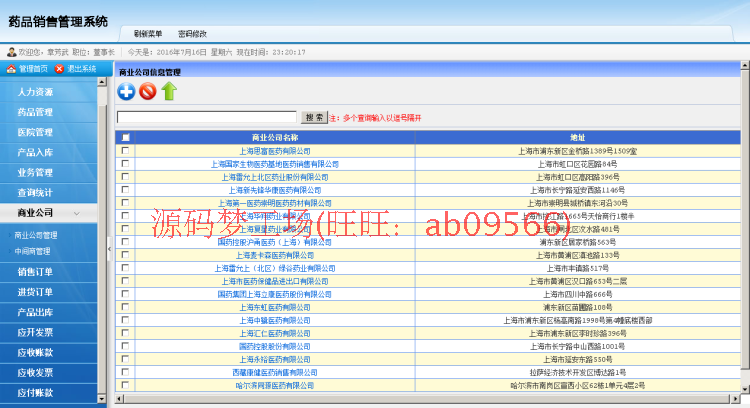Click the 搜索 search button
Screen dimensions: 750x408
tap(314, 117)
